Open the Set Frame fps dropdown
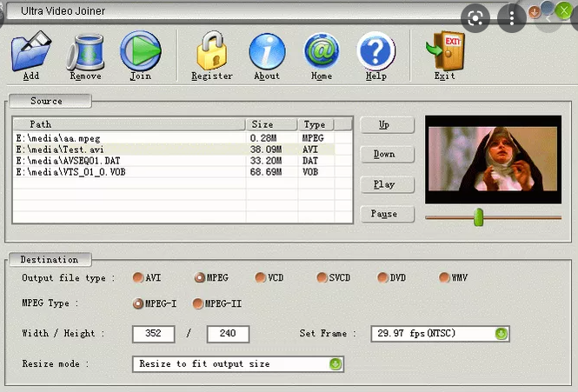 point(501,334)
